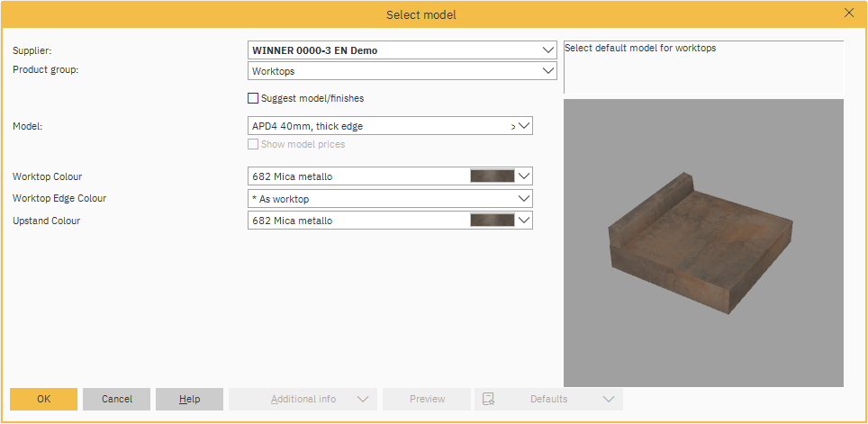Open Help for this dialog

point(189,399)
